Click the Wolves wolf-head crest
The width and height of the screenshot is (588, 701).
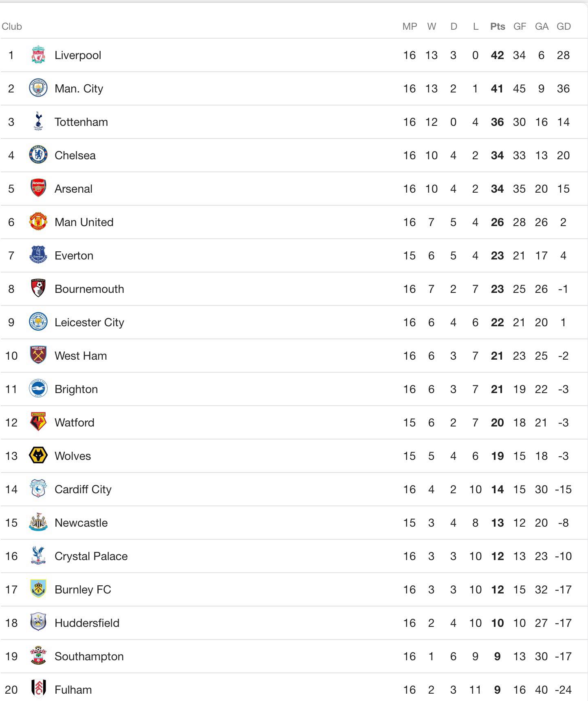pyautogui.click(x=38, y=456)
